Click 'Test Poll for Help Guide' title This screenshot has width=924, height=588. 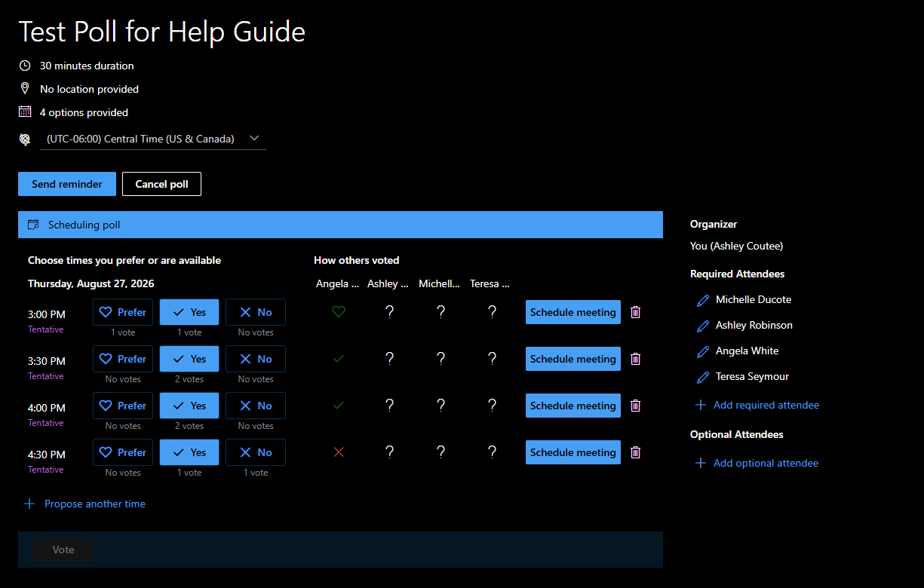(x=162, y=32)
